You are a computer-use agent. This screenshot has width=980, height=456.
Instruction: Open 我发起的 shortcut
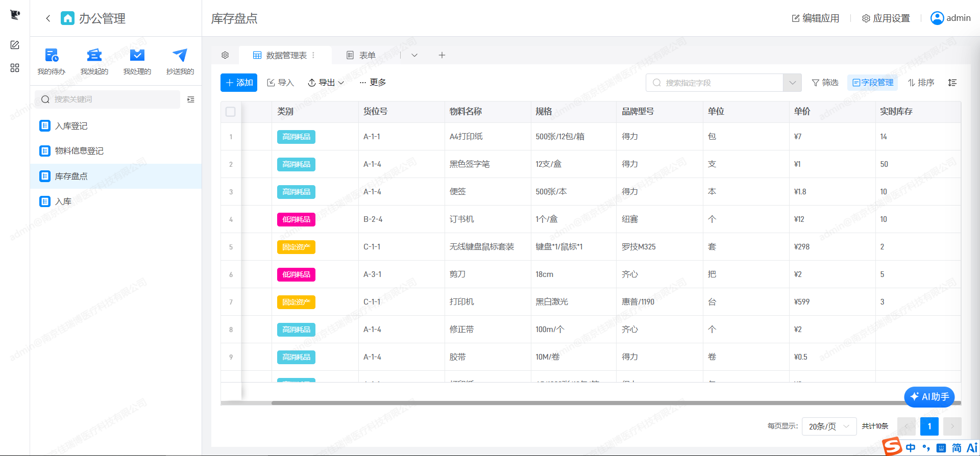(x=94, y=61)
